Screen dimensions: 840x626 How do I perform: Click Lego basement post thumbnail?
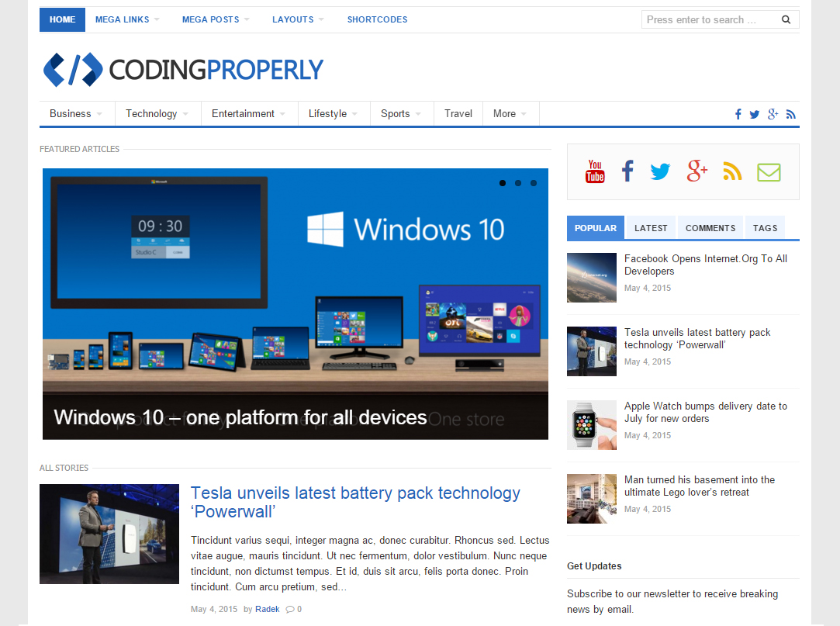592,499
